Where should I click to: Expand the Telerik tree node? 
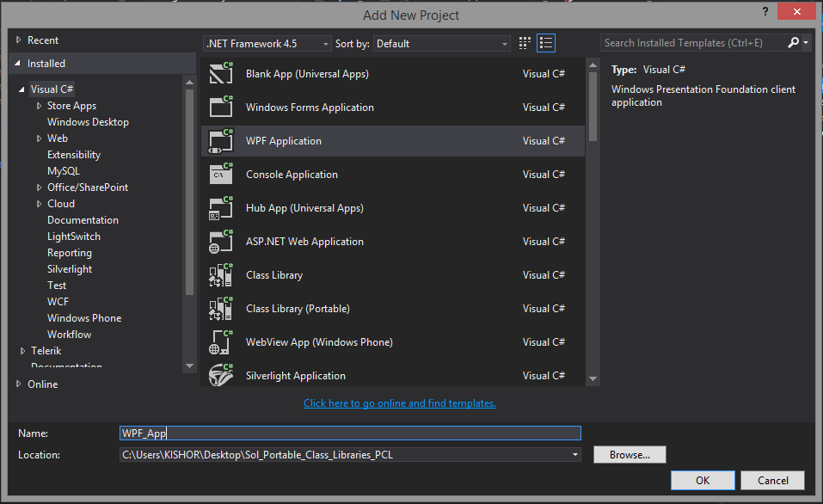(22, 351)
